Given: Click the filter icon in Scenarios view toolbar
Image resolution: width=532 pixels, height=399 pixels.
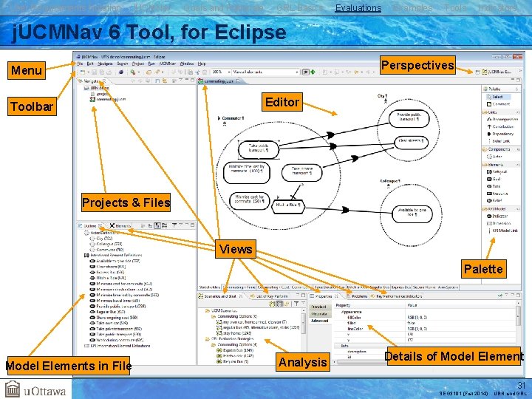Looking at the screenshot, I should (296, 304).
